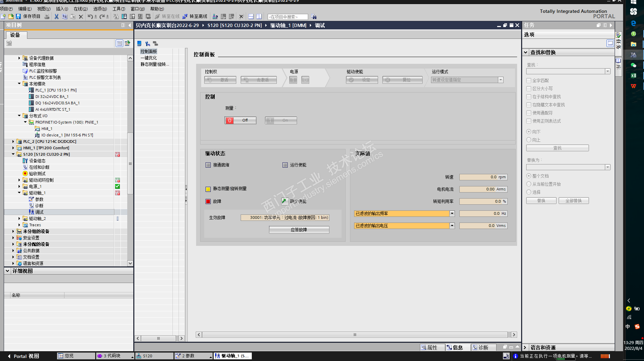Toggle the 使用正则表达式 checkbox
644x361 pixels.
click(x=529, y=121)
